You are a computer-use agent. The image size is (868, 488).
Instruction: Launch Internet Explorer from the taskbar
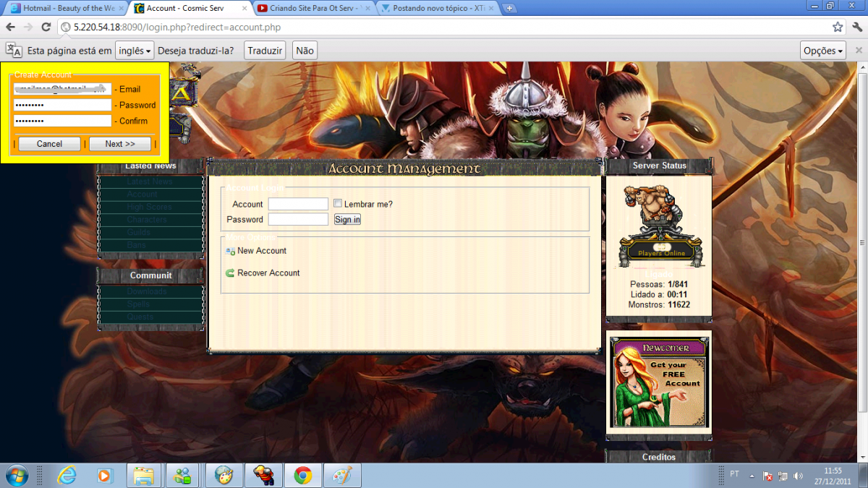[67, 475]
